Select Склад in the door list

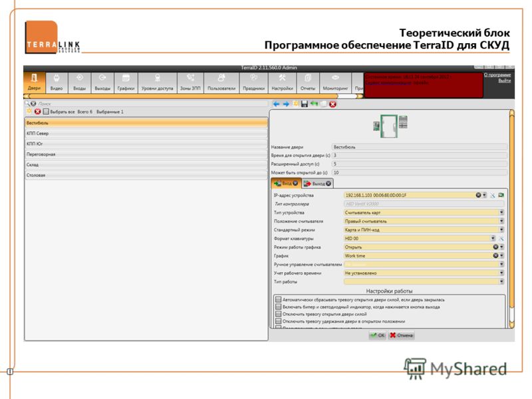146,165
